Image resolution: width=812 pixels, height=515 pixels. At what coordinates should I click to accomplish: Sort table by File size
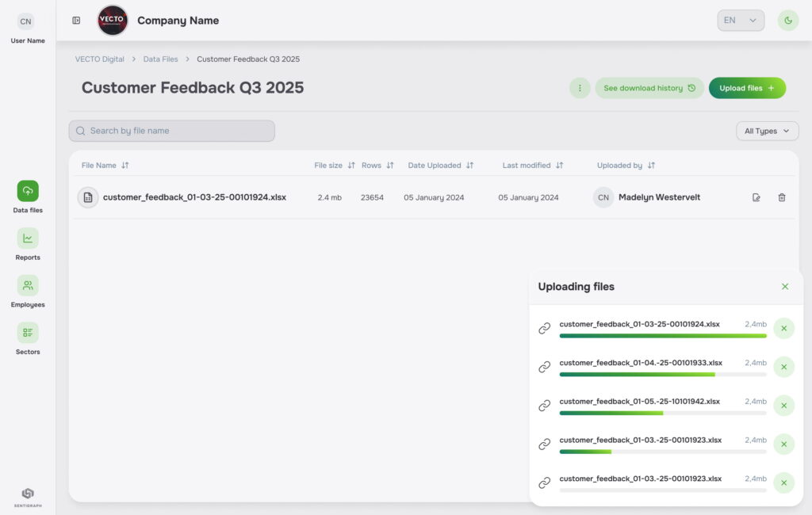coord(351,166)
